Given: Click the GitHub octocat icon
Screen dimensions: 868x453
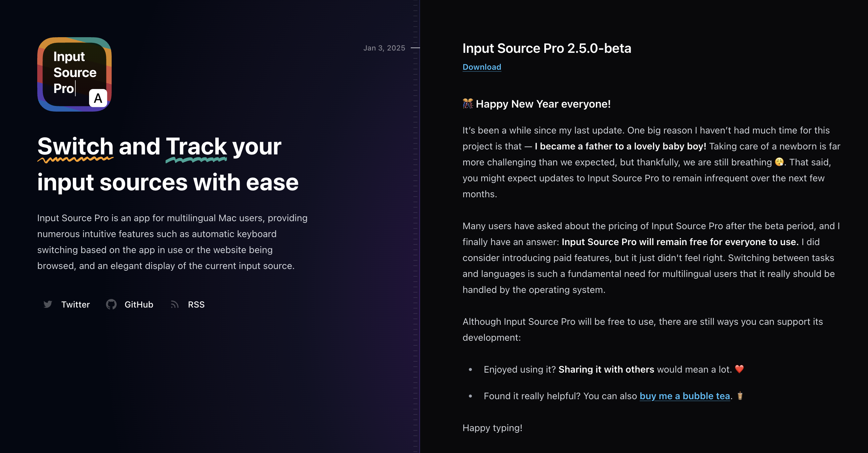Looking at the screenshot, I should pyautogui.click(x=111, y=305).
